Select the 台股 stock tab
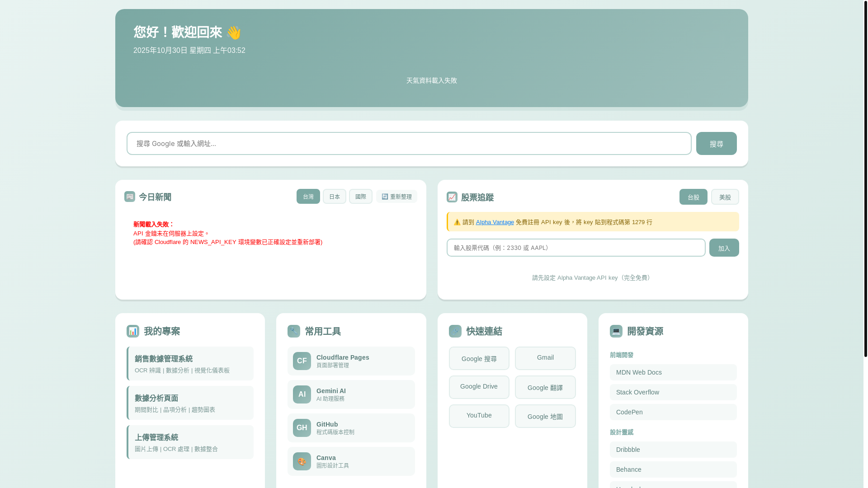This screenshot has height=488, width=868. point(693,197)
